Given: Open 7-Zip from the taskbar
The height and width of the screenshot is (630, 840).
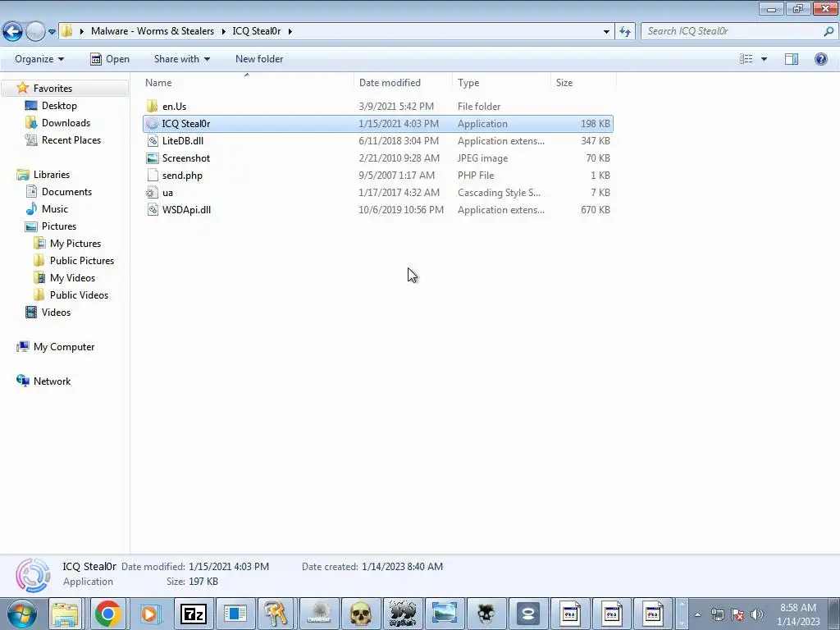Looking at the screenshot, I should 193,614.
